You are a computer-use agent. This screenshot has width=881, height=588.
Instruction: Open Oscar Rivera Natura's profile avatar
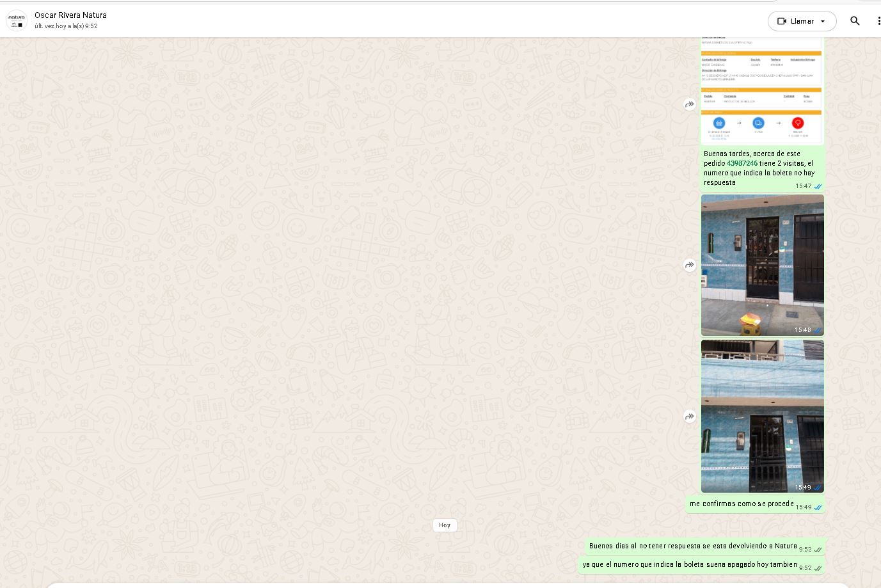(17, 20)
